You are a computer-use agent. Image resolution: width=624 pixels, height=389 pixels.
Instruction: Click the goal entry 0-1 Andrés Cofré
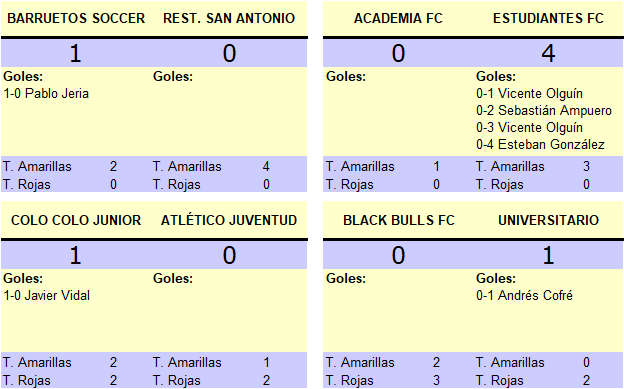524,295
